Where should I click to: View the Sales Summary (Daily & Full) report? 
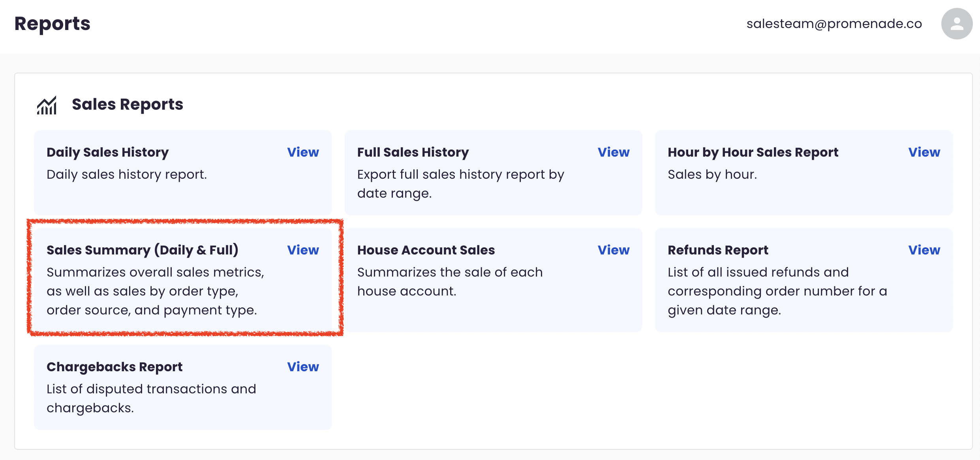pos(303,250)
